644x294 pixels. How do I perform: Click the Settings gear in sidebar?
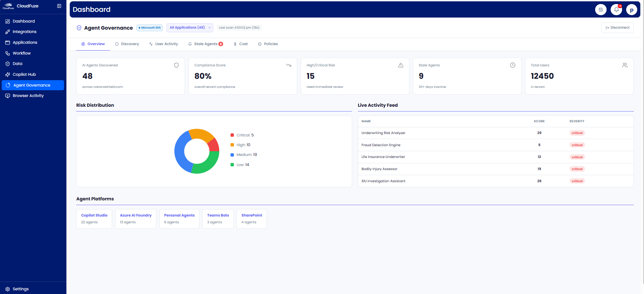tap(8, 289)
